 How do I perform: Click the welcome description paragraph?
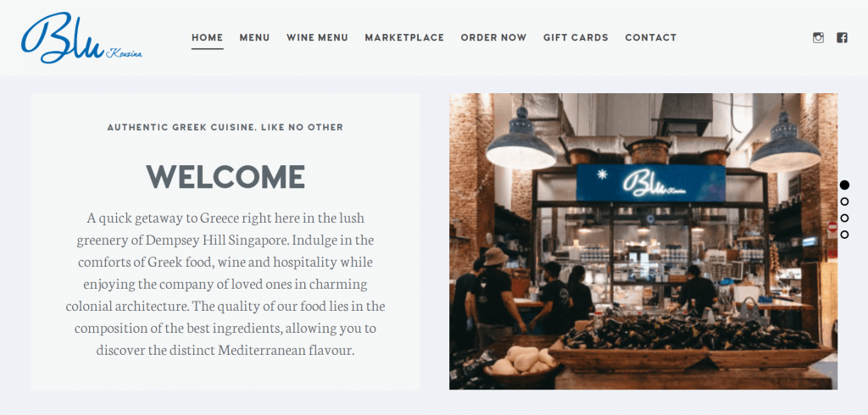pyautogui.click(x=225, y=284)
